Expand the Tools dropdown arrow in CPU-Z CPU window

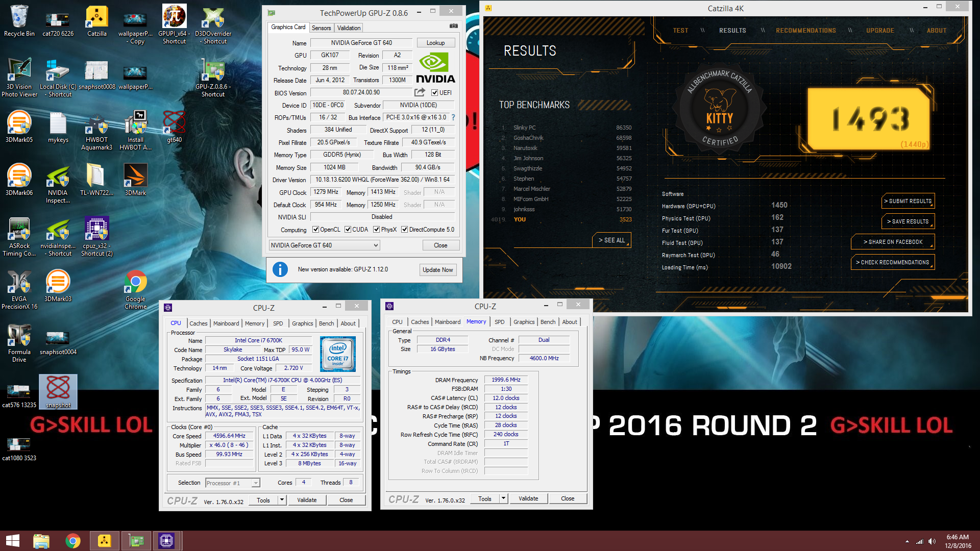pos(282,500)
